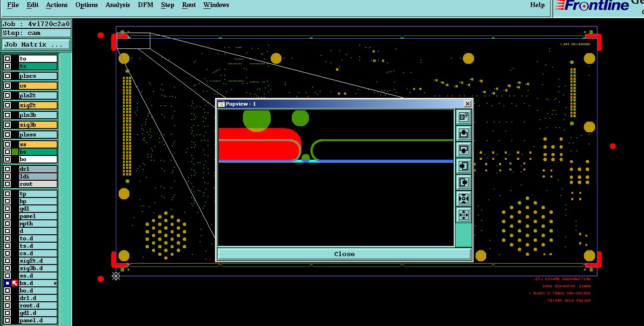Select the rout.d layer name

38,306
